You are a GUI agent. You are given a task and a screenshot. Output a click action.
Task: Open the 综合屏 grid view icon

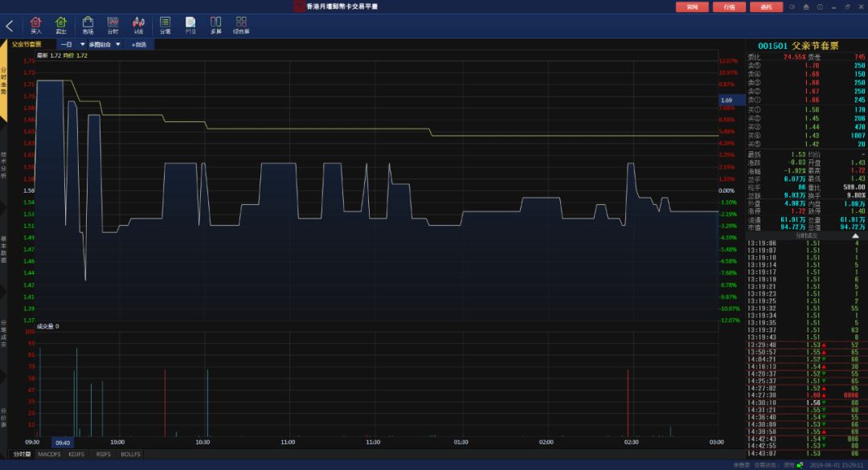[x=241, y=25]
